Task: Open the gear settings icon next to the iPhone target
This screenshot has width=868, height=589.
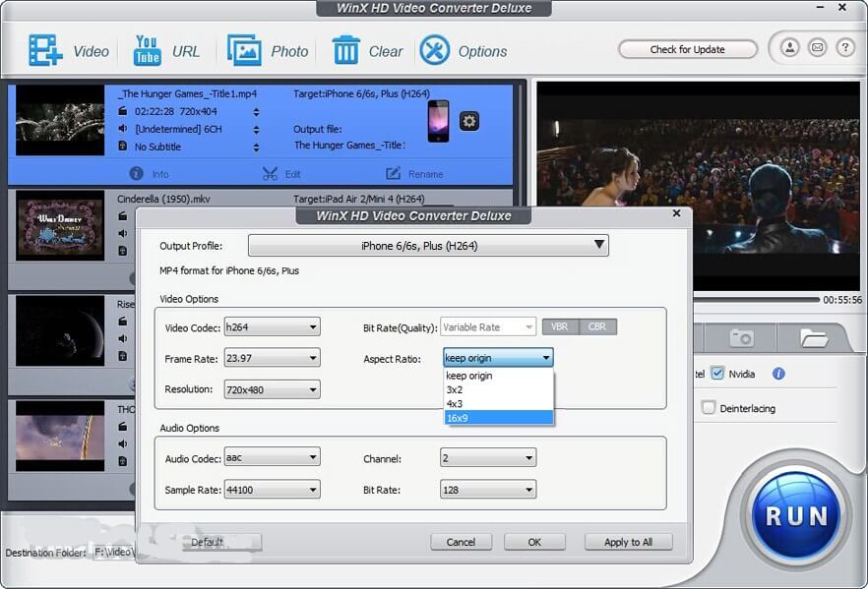Action: point(469,121)
